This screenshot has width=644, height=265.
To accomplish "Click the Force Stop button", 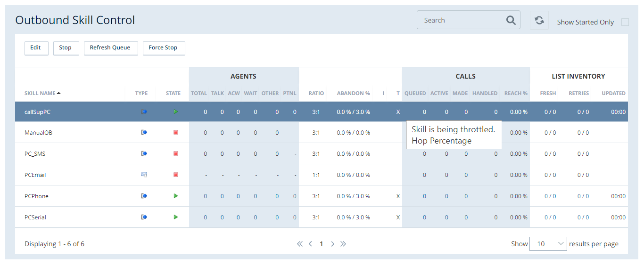I will (x=164, y=48).
